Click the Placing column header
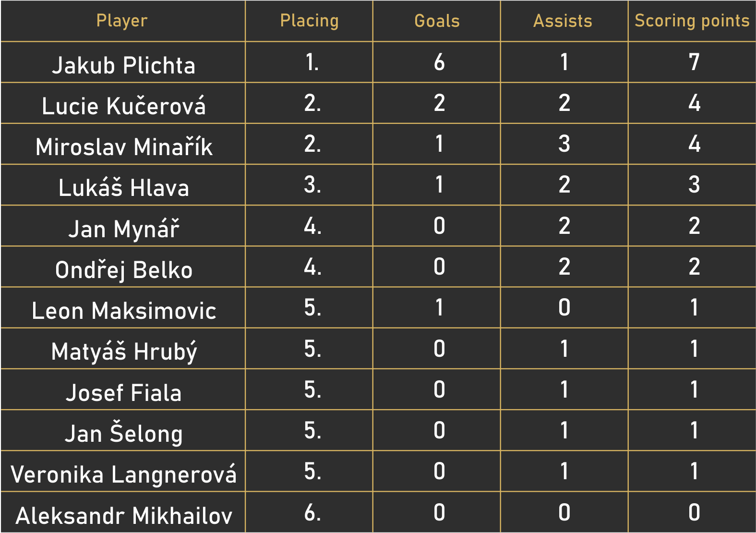The height and width of the screenshot is (533, 756). click(309, 21)
